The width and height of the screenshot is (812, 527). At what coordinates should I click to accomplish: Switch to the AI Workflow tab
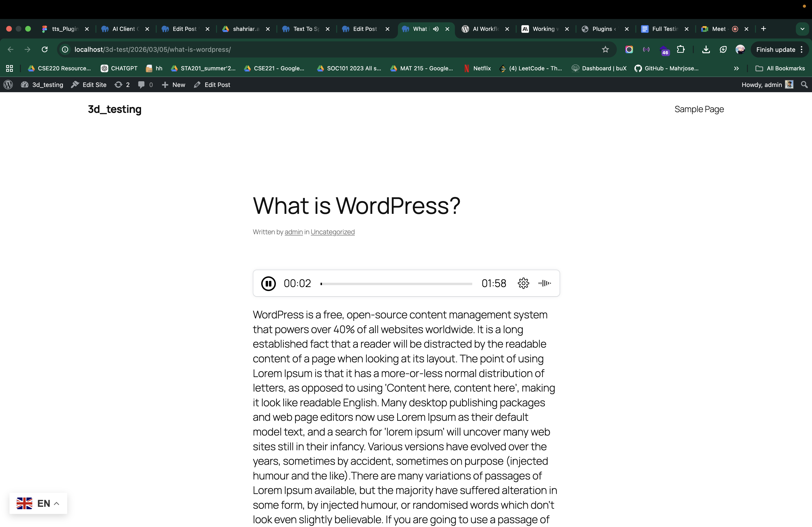pyautogui.click(x=485, y=29)
